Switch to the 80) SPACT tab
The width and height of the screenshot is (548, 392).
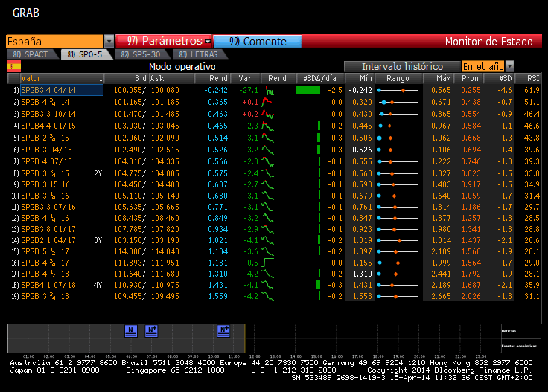(31, 54)
